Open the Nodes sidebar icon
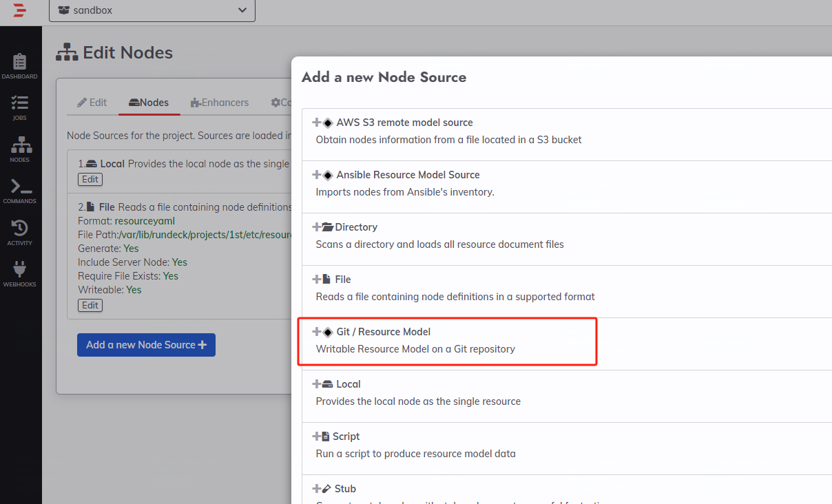This screenshot has height=504, width=832. pos(20,149)
